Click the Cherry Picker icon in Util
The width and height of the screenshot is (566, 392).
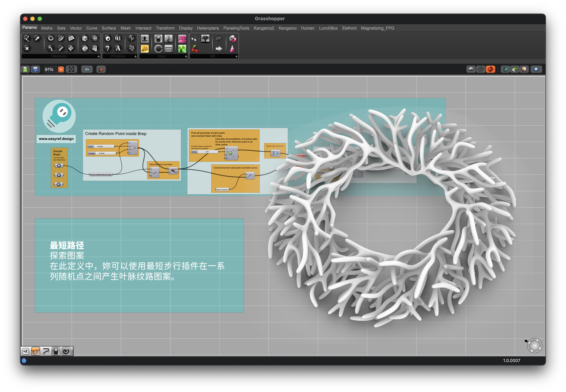coord(195,49)
